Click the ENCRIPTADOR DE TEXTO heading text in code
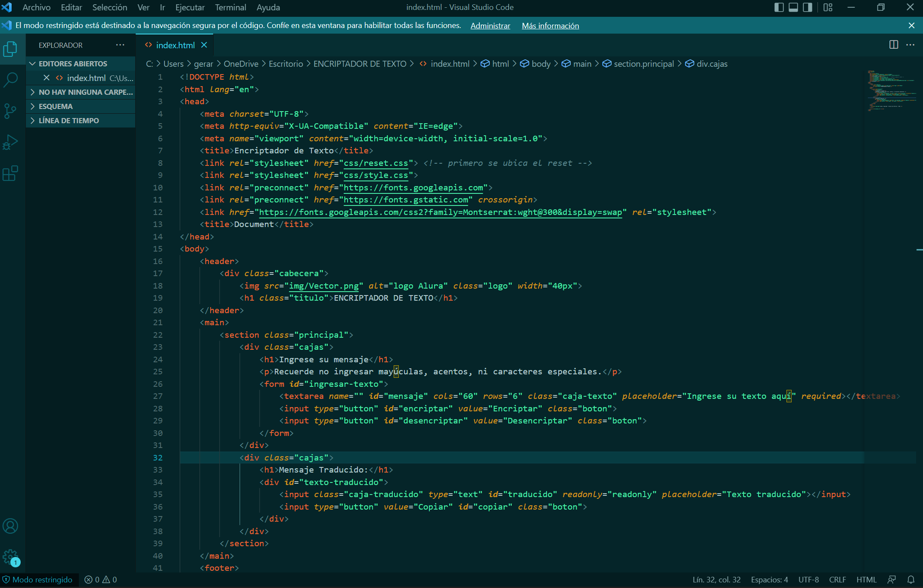Image resolution: width=923 pixels, height=588 pixels. point(383,298)
